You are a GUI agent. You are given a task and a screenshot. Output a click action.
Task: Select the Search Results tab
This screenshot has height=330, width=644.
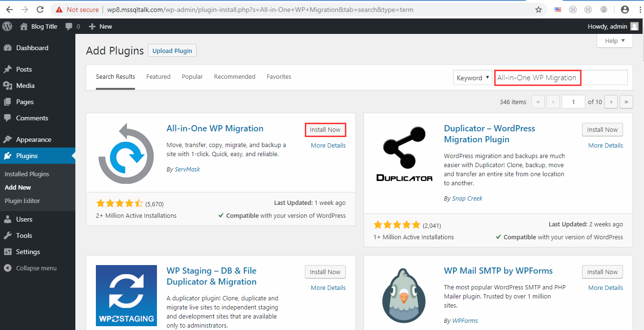point(115,76)
